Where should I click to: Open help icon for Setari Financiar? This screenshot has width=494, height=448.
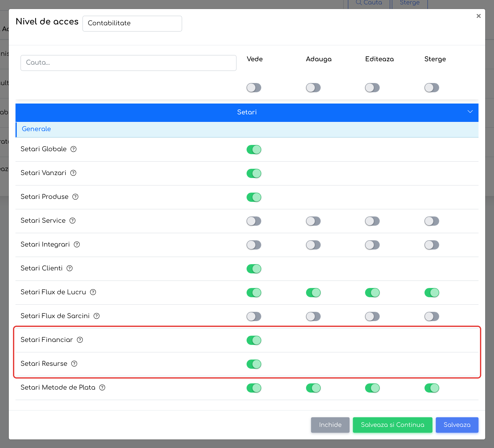tap(80, 340)
